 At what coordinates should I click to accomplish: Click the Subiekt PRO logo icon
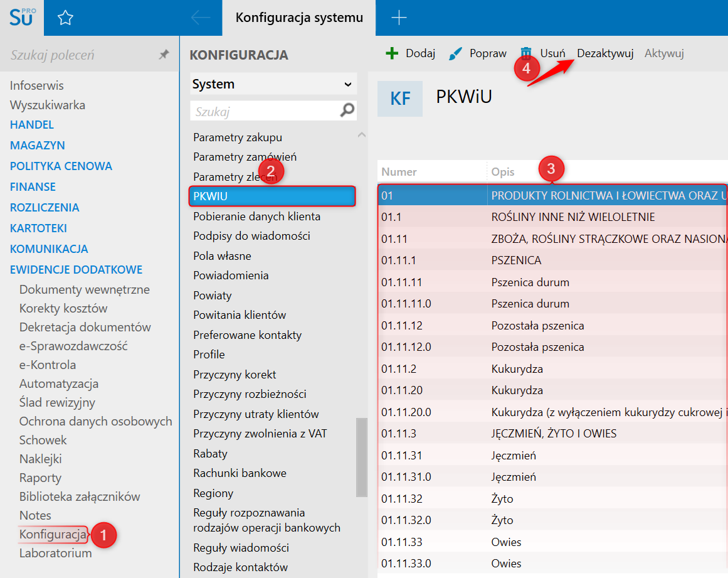click(22, 17)
